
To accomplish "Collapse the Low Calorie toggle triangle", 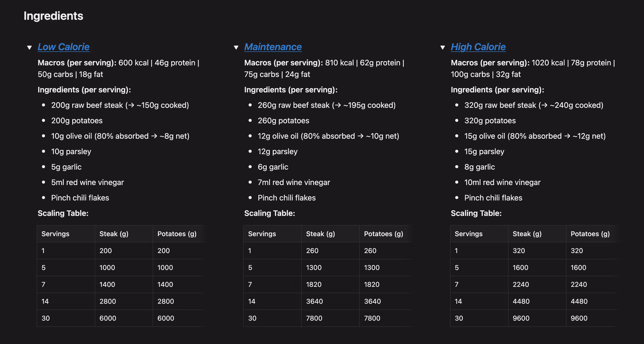I will tap(29, 48).
